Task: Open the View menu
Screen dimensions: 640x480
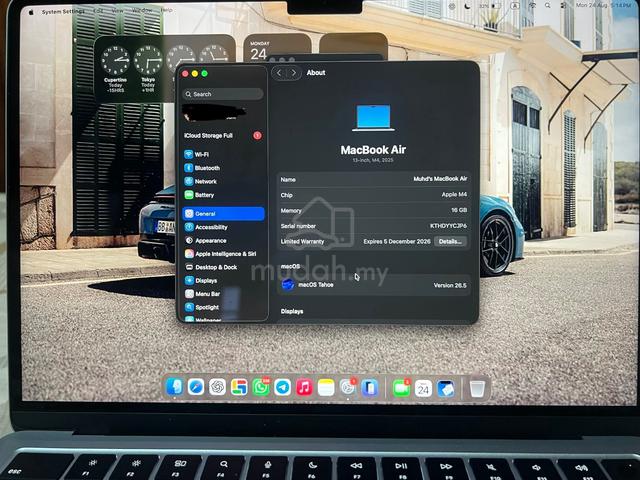Action: point(118,10)
